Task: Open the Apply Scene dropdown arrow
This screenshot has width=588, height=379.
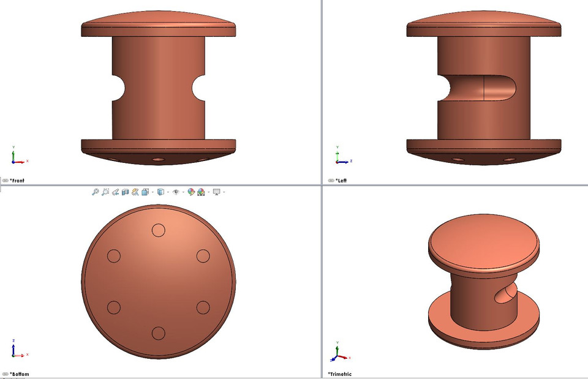Action: coord(208,191)
